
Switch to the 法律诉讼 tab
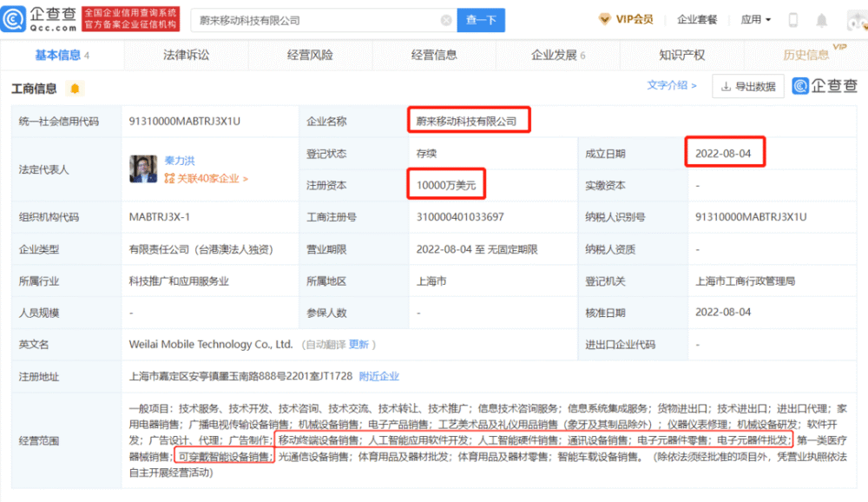click(186, 55)
